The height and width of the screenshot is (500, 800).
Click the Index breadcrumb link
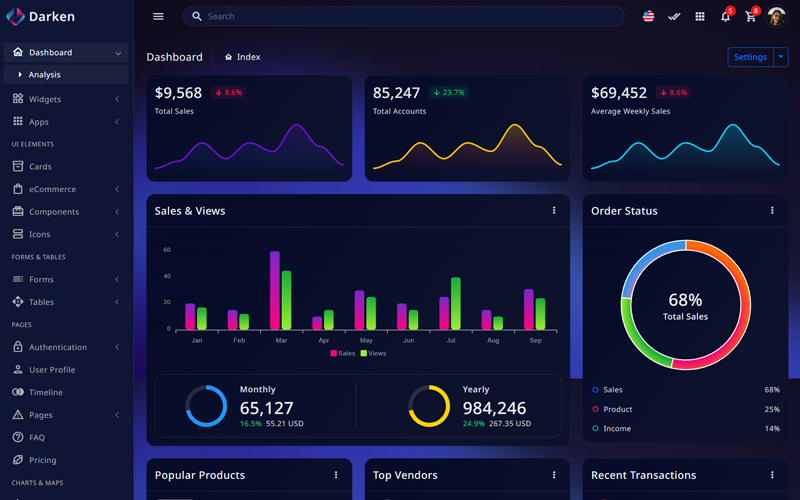(x=247, y=57)
